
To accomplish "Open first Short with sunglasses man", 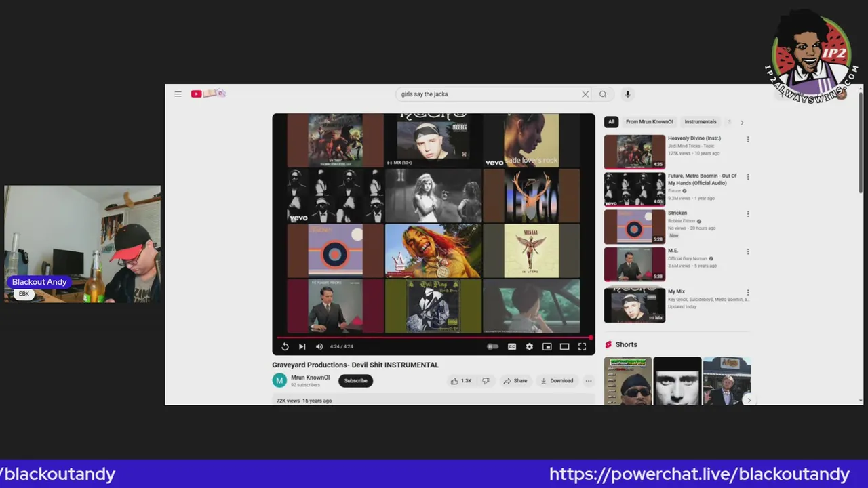I will pos(628,381).
